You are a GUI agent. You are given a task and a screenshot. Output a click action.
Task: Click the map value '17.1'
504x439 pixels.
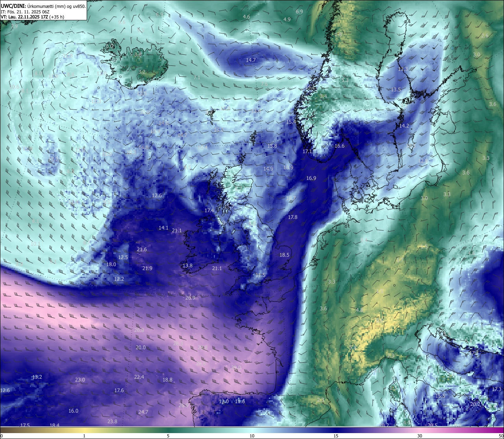point(308,152)
